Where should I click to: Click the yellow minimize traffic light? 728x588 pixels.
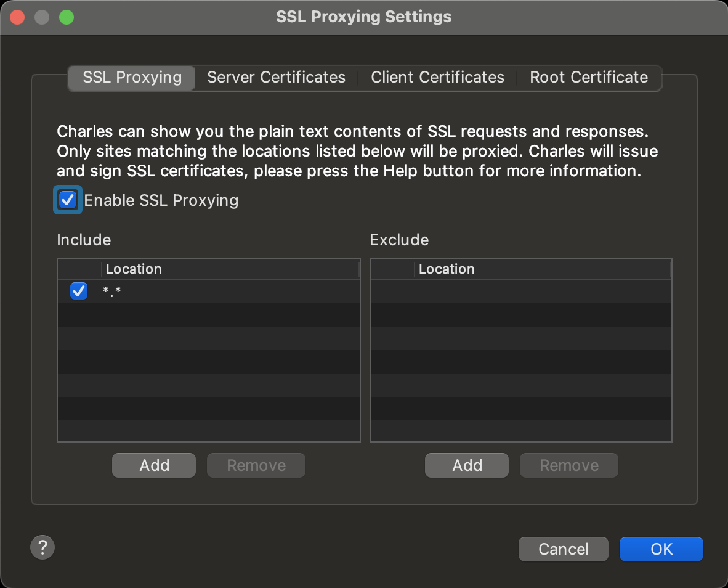(x=41, y=17)
